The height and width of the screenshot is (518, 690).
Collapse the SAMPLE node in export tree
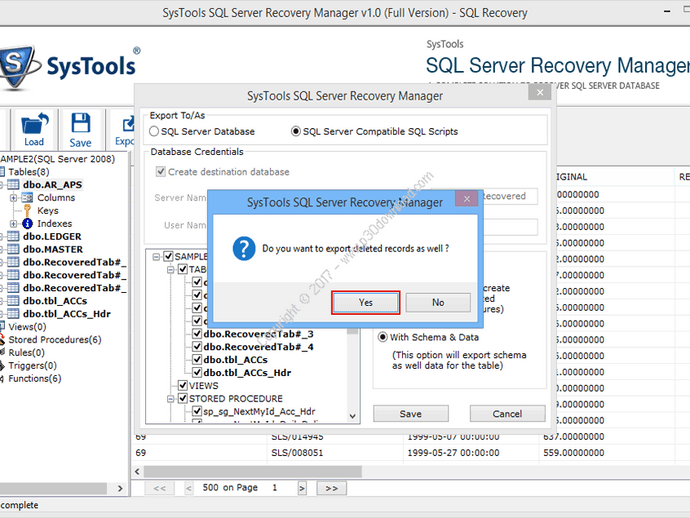pyautogui.click(x=156, y=257)
